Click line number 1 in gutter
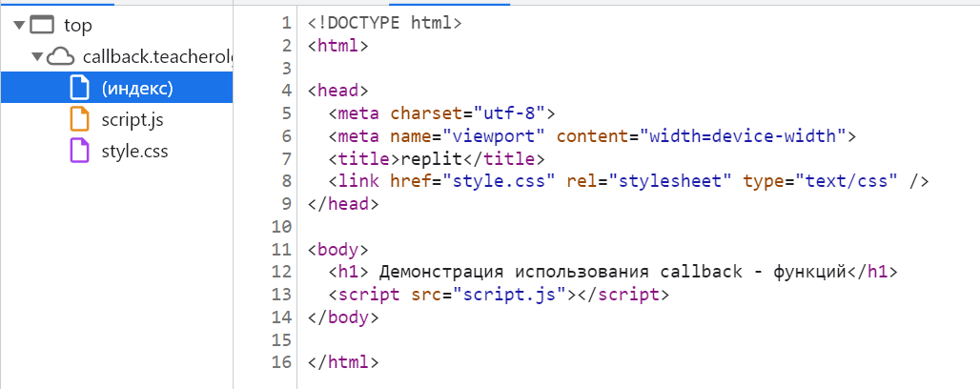This screenshot has height=389, width=980. click(286, 23)
